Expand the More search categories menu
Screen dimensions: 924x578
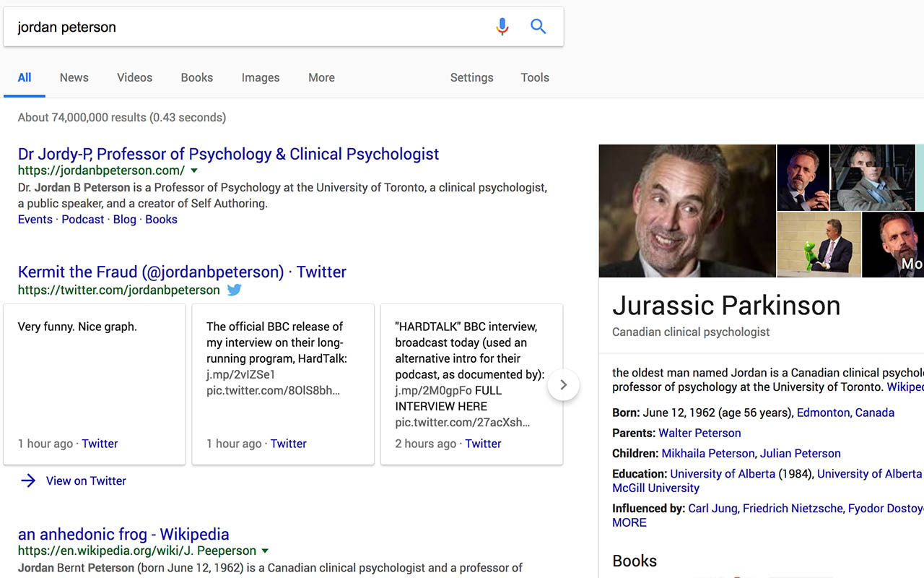321,77
